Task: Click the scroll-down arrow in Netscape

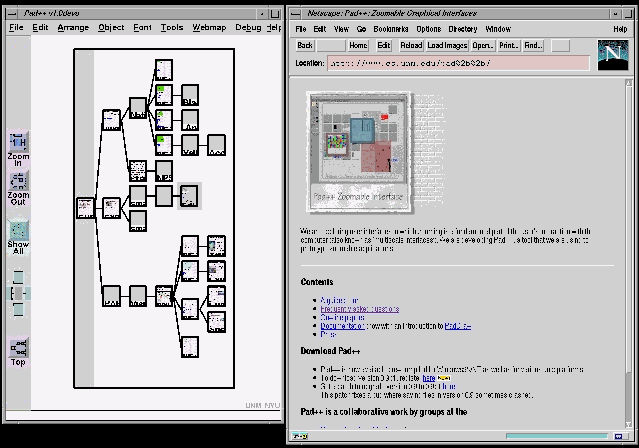Action: (628, 424)
